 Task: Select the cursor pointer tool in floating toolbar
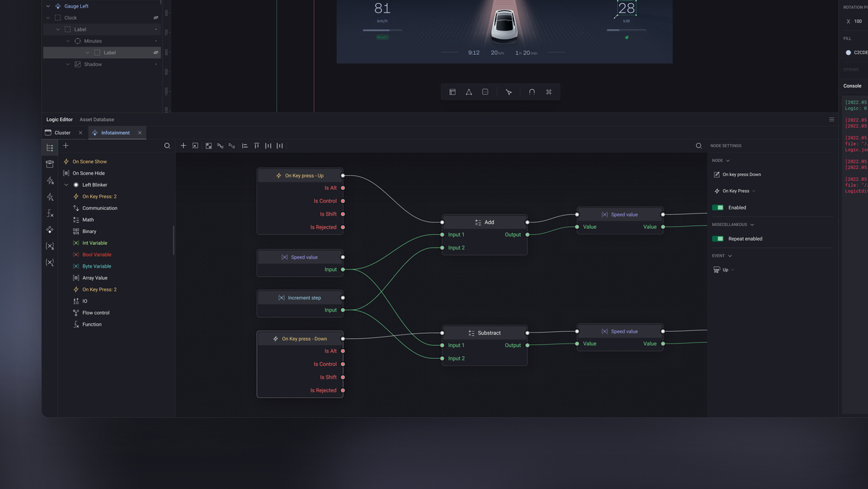pyautogui.click(x=509, y=92)
